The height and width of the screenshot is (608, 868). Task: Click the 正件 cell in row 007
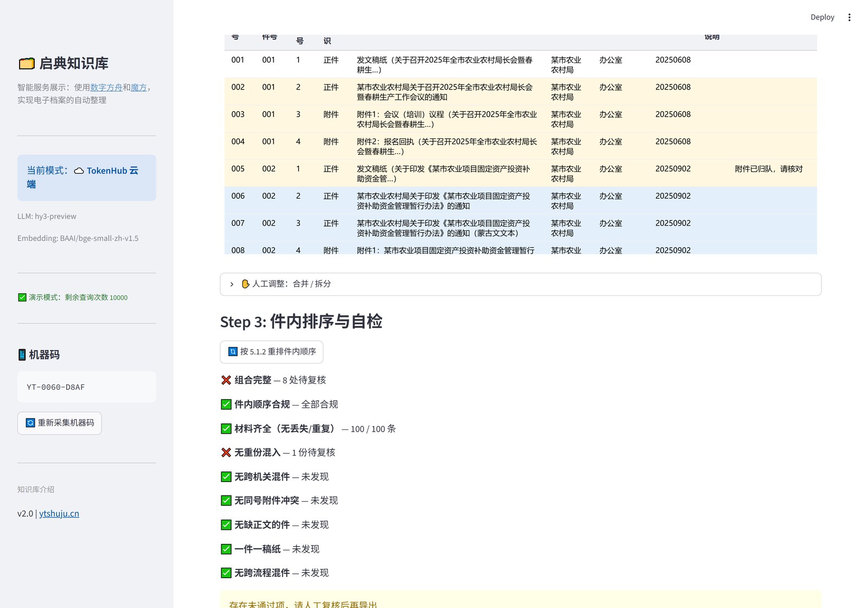tap(331, 223)
